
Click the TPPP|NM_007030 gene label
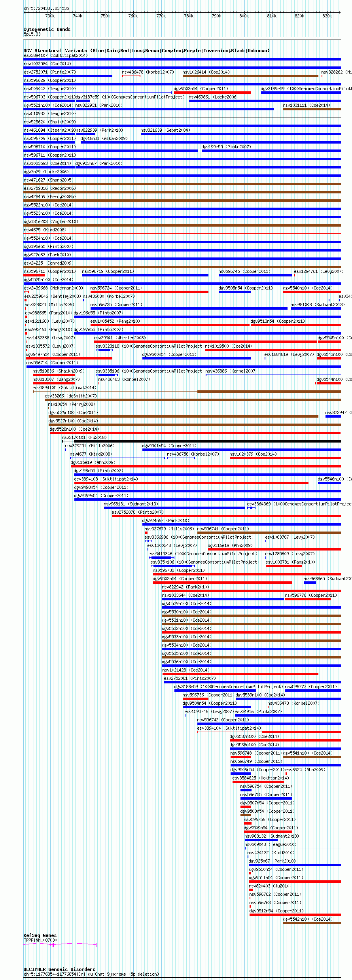coord(40,940)
